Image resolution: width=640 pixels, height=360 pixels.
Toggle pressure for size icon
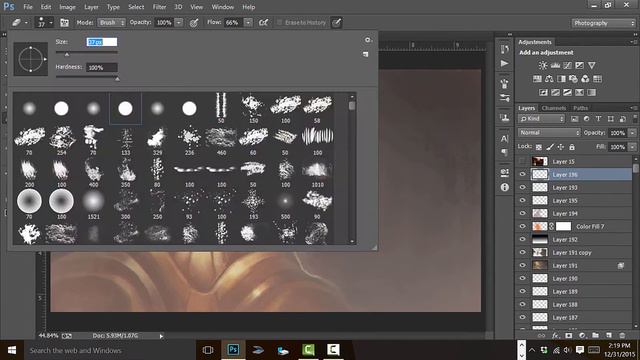336,23
